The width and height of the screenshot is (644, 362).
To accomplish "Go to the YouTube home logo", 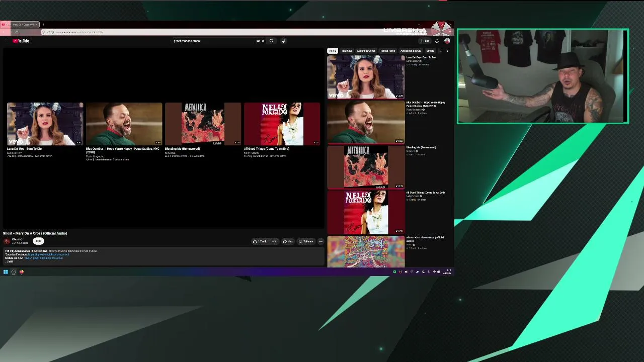I will pos(21,41).
